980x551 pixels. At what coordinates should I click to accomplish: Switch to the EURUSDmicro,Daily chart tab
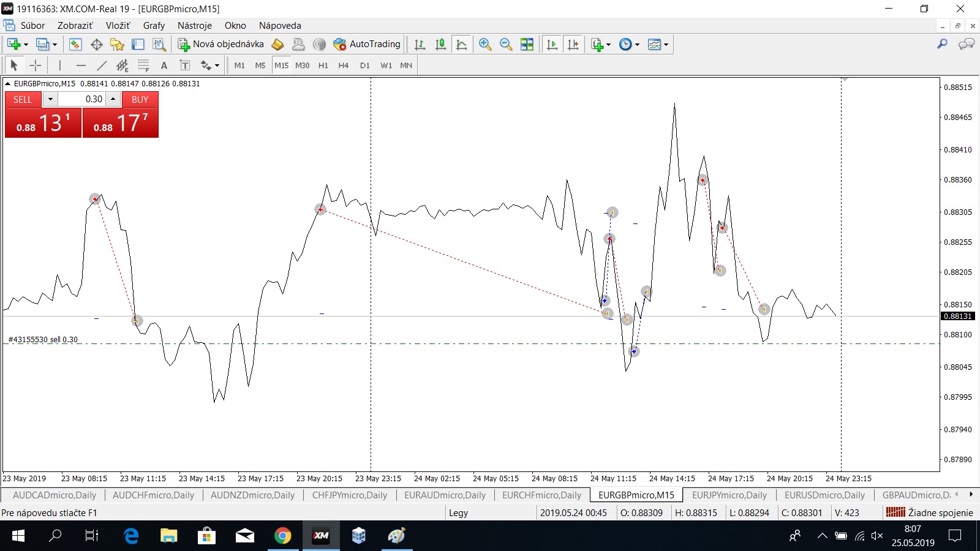824,495
